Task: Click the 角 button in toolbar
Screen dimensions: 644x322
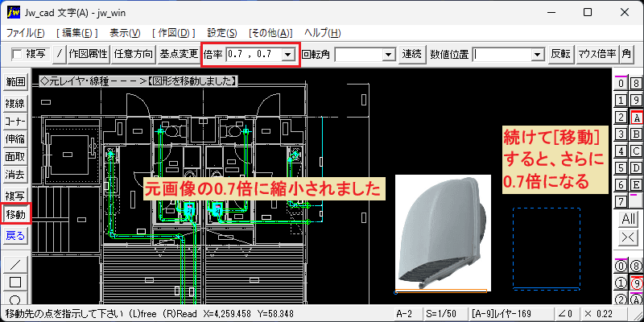Action: (x=626, y=54)
